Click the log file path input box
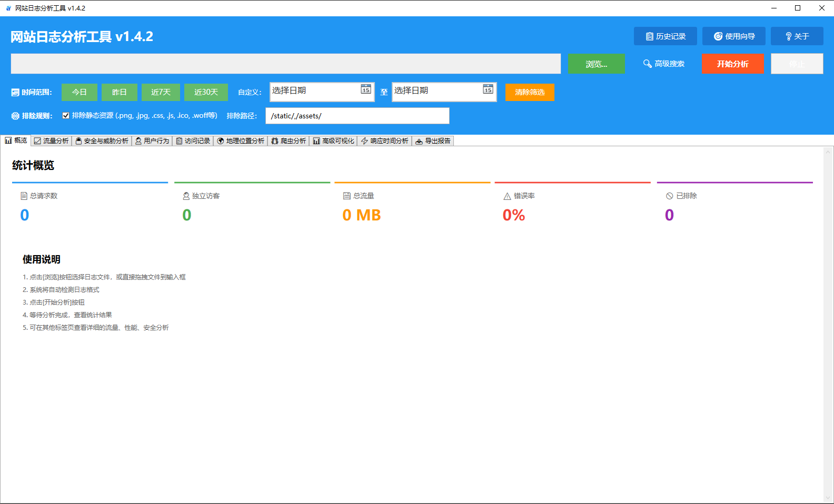 285,64
